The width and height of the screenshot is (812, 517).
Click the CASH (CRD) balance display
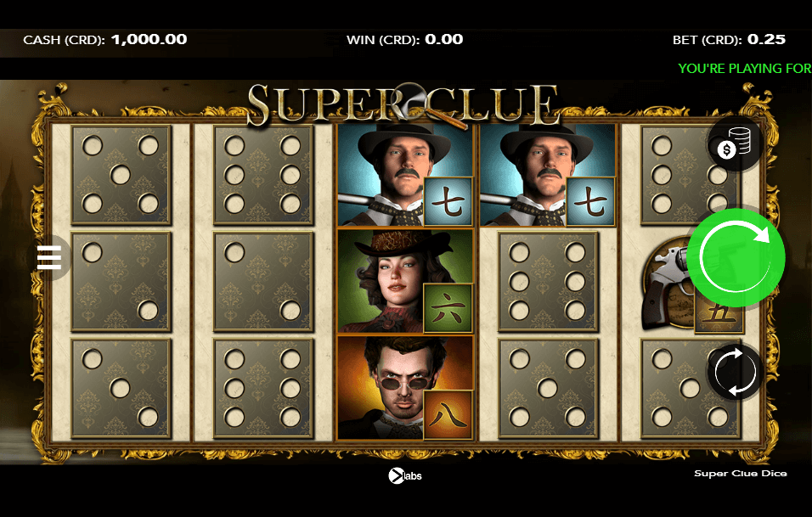(105, 40)
